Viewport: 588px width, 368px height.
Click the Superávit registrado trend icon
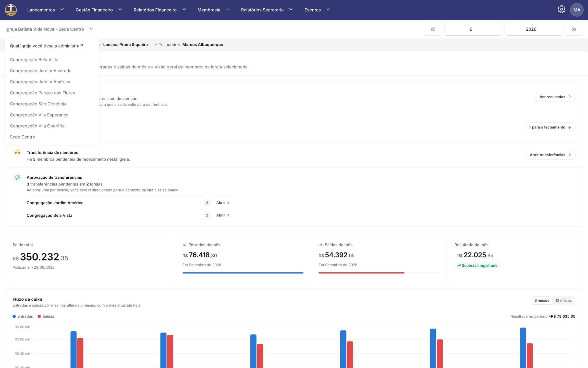[459, 265]
